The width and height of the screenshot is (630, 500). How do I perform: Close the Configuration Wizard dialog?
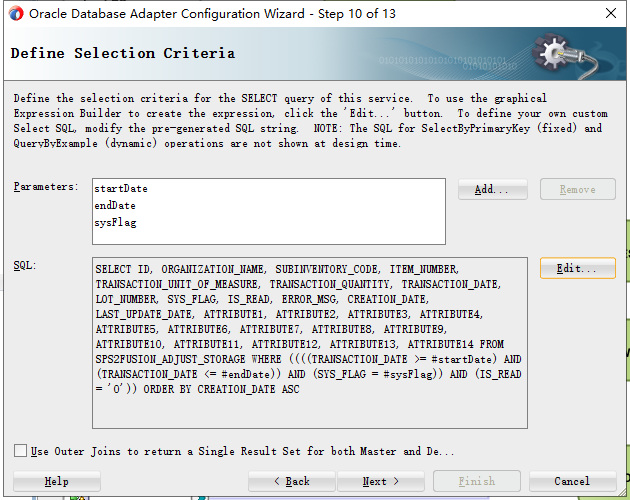611,13
